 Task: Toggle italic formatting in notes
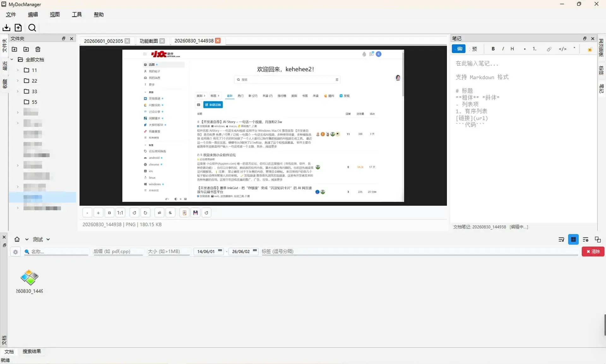pyautogui.click(x=503, y=49)
